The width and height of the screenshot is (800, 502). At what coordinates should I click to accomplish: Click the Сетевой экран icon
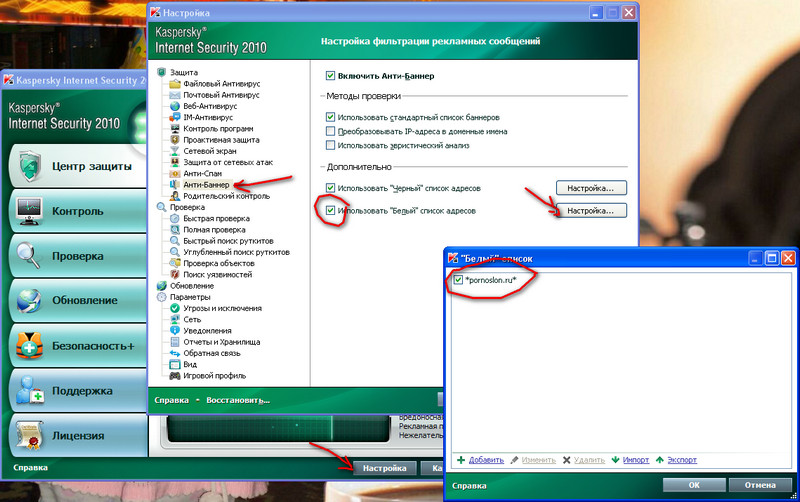point(175,151)
